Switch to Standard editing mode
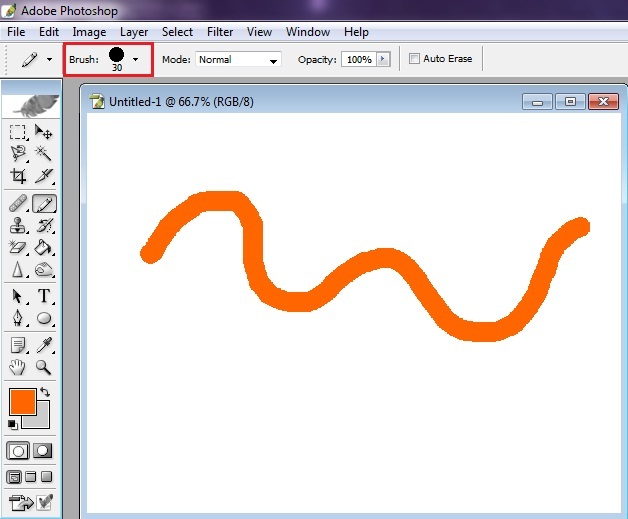This screenshot has height=519, width=628. pos(18,451)
